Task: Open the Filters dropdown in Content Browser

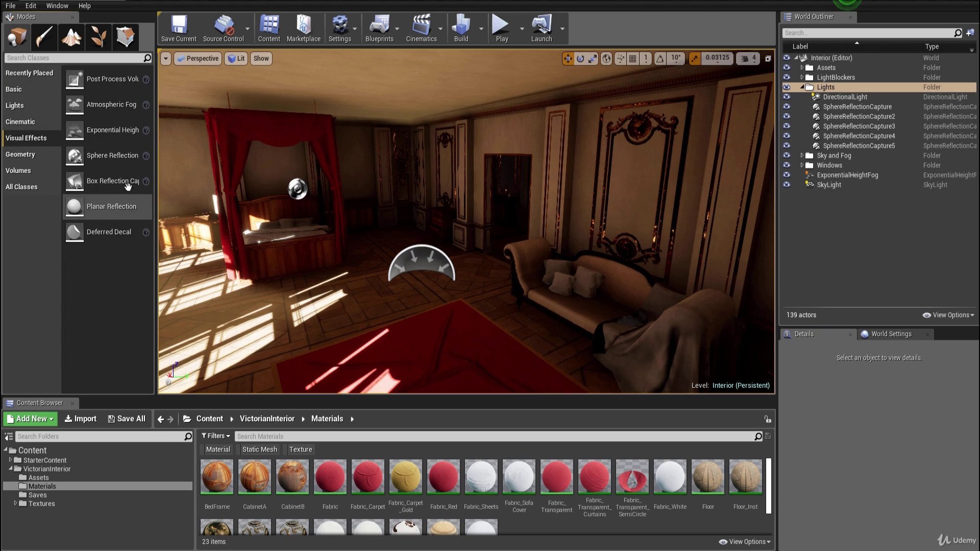Action: [215, 436]
